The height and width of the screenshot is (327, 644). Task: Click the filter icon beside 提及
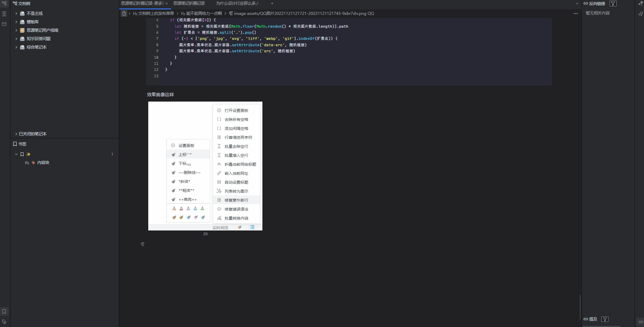605,319
